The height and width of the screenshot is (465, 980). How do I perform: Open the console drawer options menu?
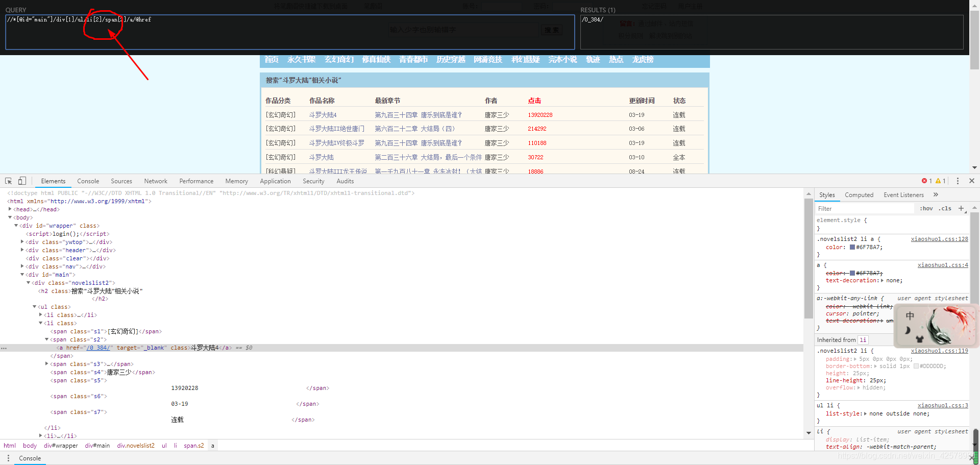coord(8,458)
